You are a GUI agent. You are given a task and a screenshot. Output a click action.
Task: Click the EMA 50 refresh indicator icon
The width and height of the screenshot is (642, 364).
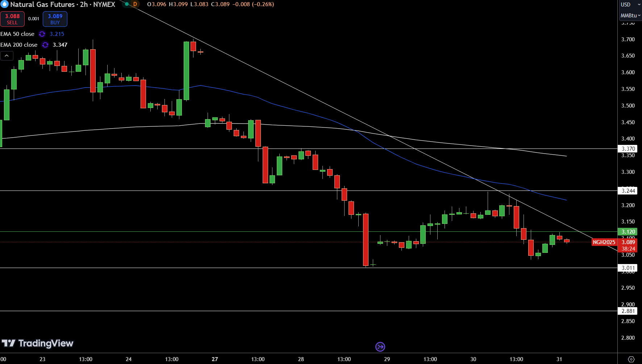pyautogui.click(x=42, y=34)
